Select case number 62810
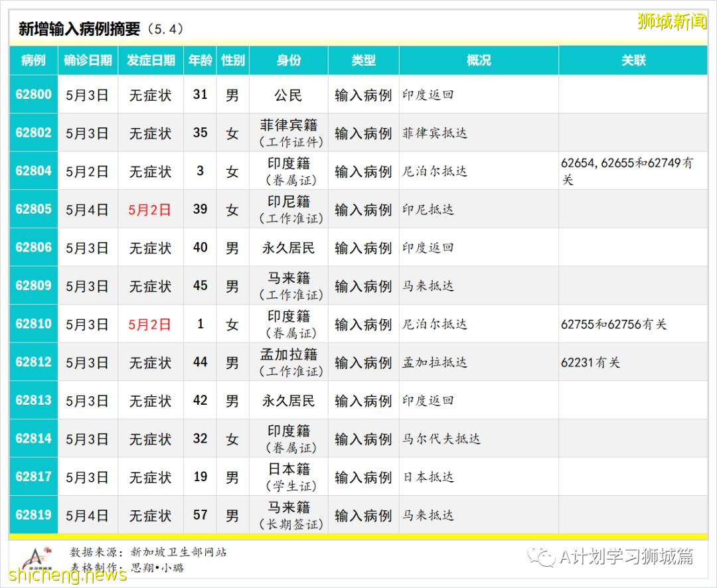 pyautogui.click(x=33, y=325)
